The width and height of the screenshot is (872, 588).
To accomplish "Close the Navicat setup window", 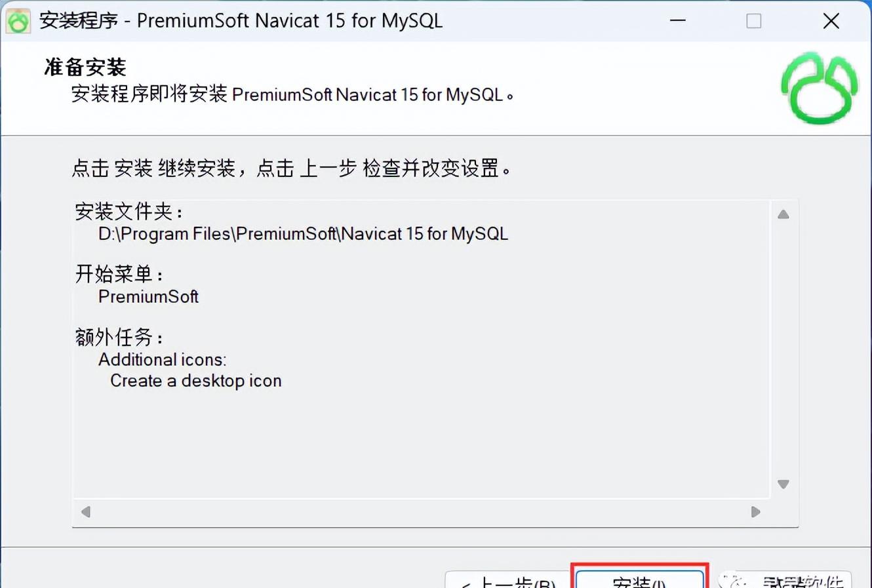I will tap(831, 21).
